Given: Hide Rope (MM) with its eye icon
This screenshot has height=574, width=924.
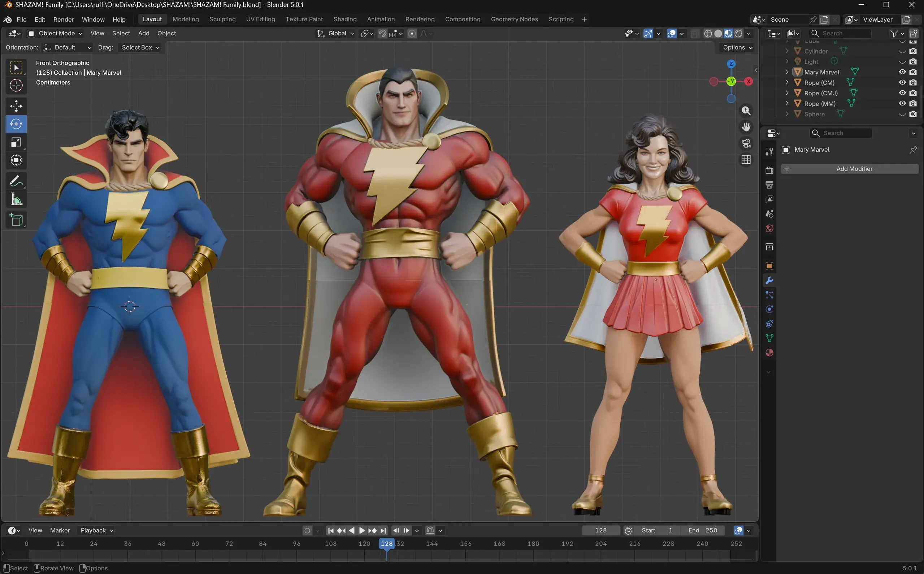Looking at the screenshot, I should click(902, 103).
